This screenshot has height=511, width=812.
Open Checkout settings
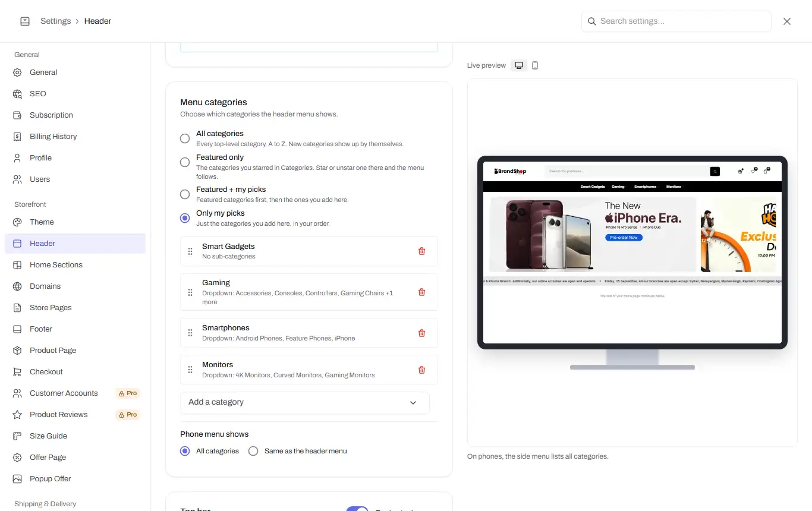(75, 372)
